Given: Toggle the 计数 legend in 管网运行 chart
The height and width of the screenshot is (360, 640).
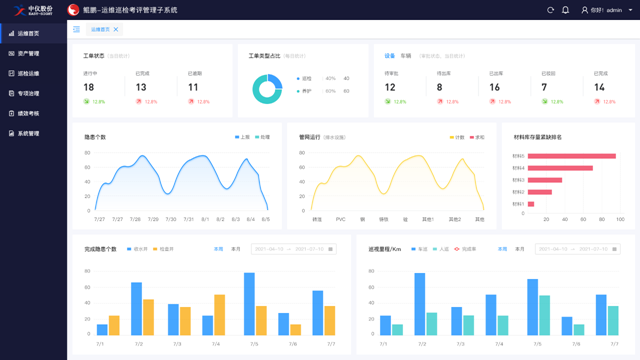Looking at the screenshot, I should (x=457, y=138).
